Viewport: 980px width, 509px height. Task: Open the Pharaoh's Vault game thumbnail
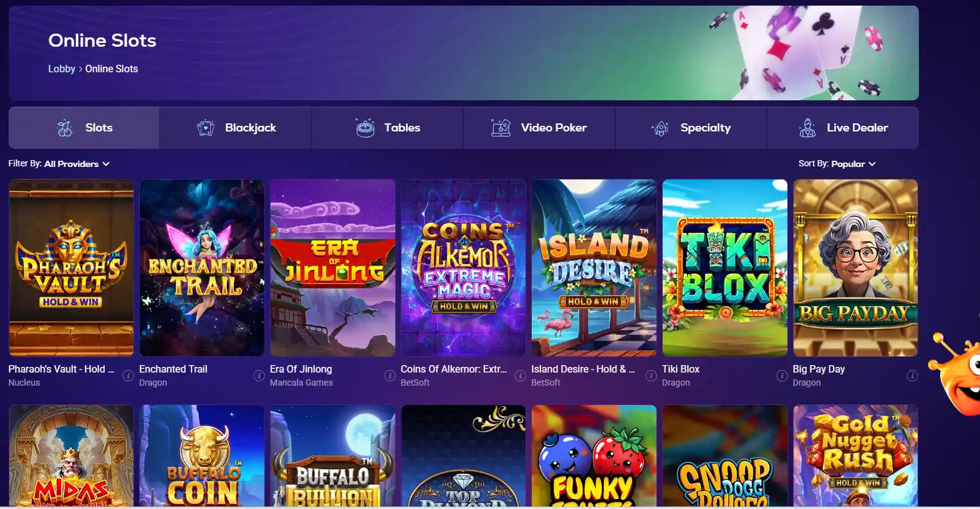click(71, 268)
